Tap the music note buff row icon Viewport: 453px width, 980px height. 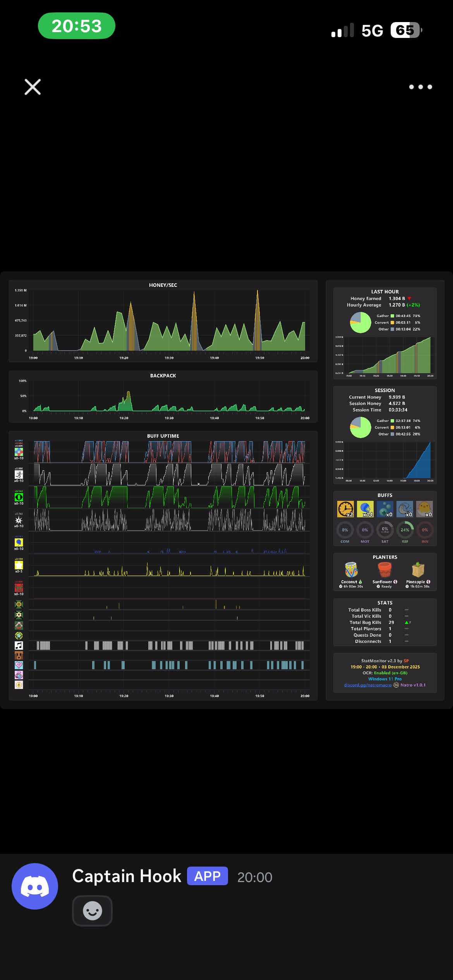pos(19,645)
